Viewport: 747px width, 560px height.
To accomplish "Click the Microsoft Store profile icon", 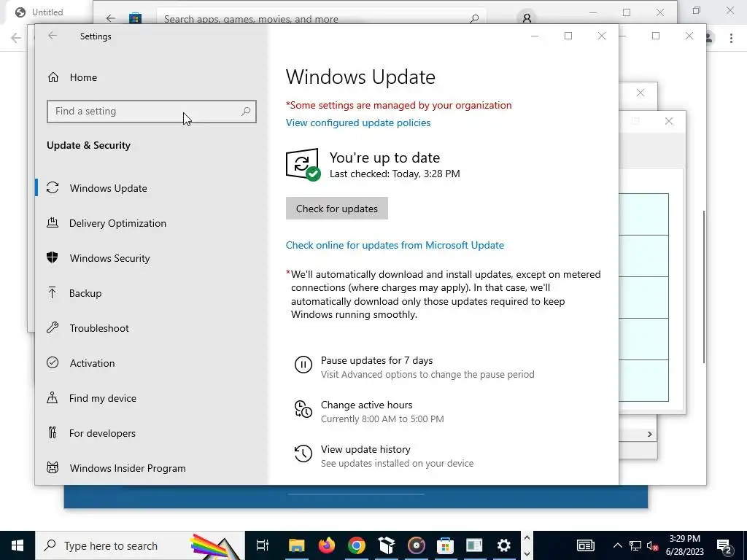I will 527,18.
